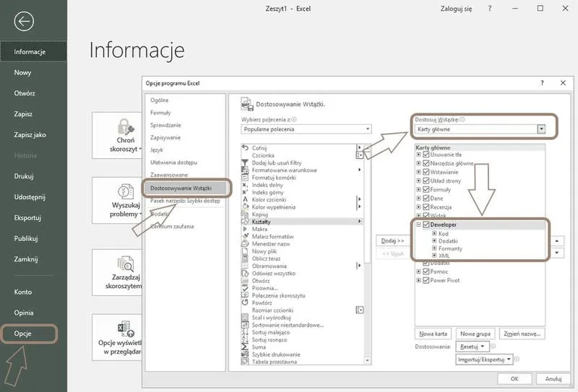Select Dostosowywanie Wstążki category
The height and width of the screenshot is (392, 578).
(185, 188)
